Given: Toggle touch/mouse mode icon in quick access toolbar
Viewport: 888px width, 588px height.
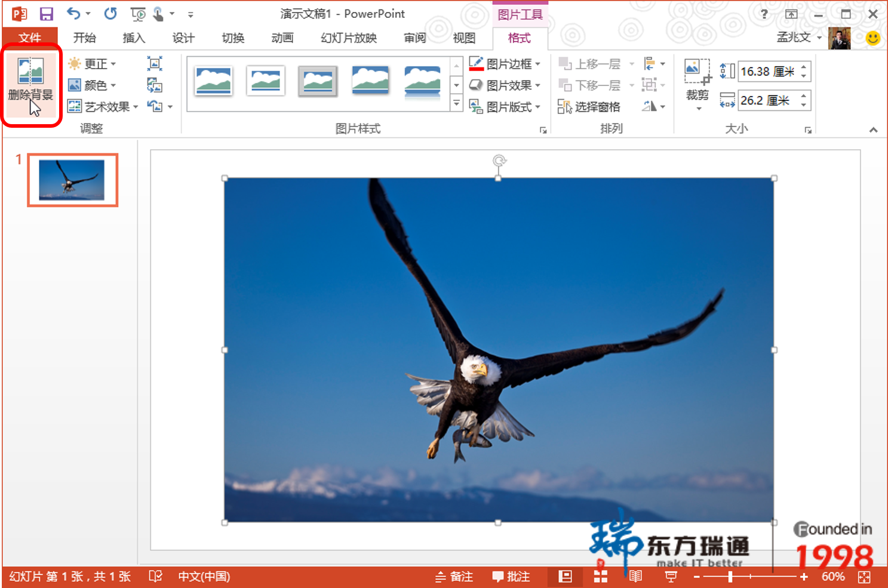Looking at the screenshot, I should point(158,14).
